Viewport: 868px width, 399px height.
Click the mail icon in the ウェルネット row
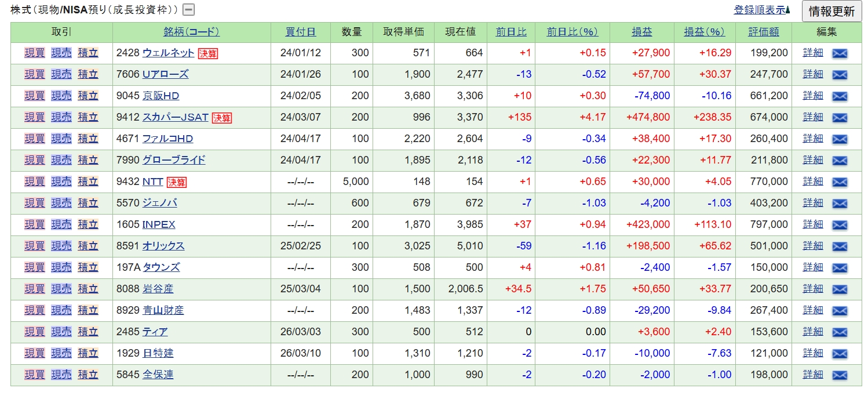click(x=840, y=53)
